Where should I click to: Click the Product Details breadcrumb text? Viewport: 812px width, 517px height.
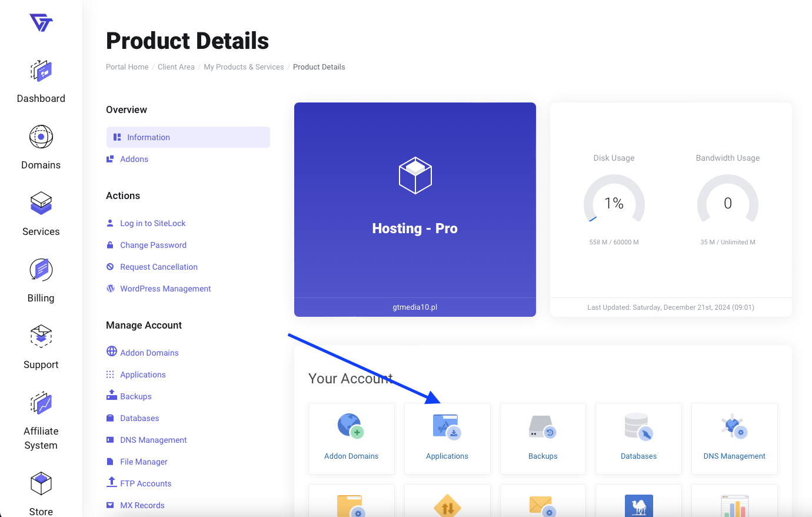coord(319,67)
